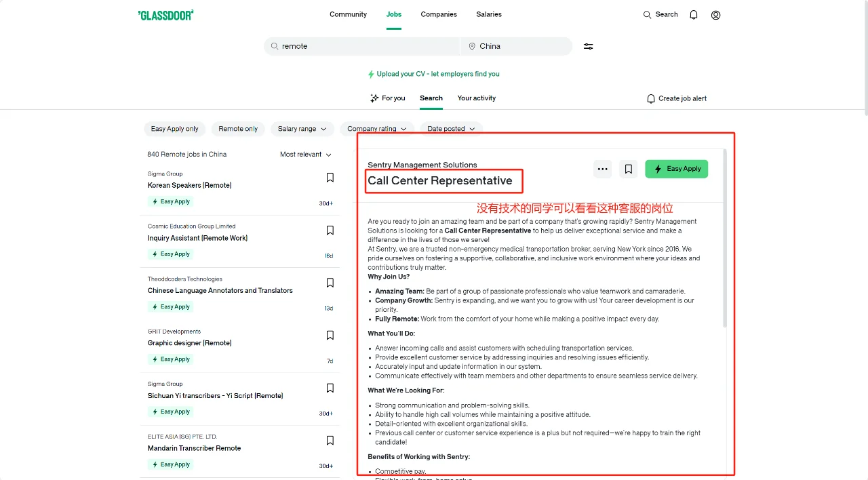Click the Upload your CV lightning link
This screenshot has width=868, height=480.
click(433, 74)
